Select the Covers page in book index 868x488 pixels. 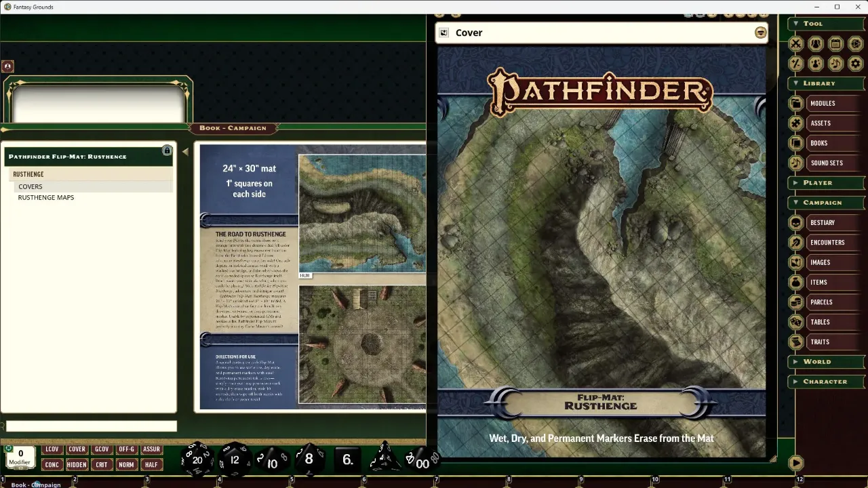pyautogui.click(x=92, y=186)
